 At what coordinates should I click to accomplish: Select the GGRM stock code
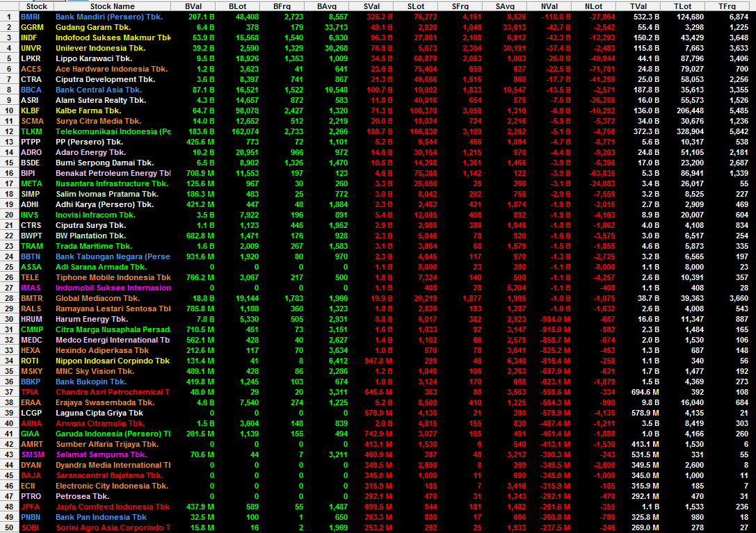pyautogui.click(x=32, y=28)
